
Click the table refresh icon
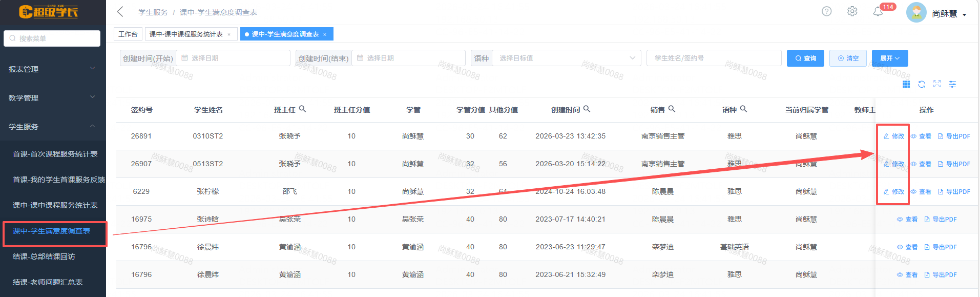[x=922, y=84]
